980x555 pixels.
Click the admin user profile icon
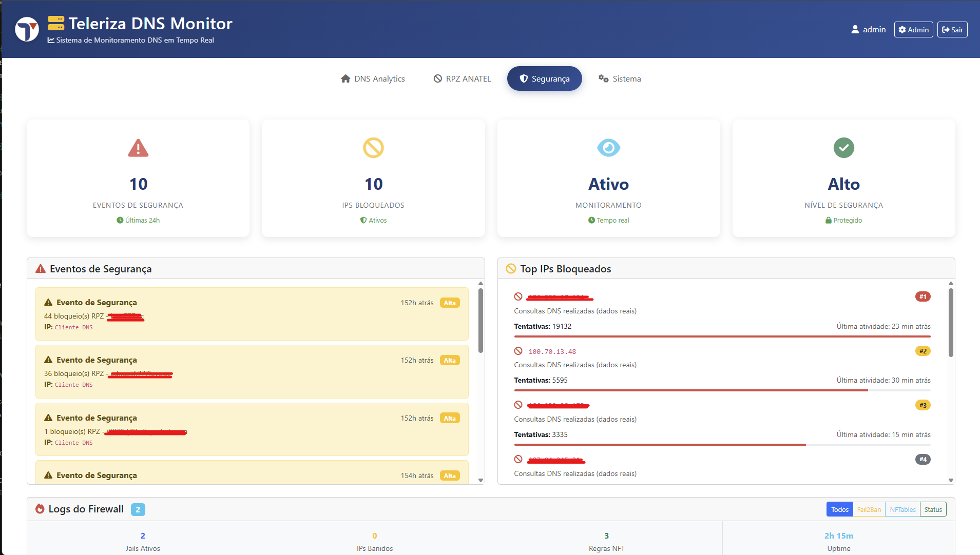(x=855, y=30)
